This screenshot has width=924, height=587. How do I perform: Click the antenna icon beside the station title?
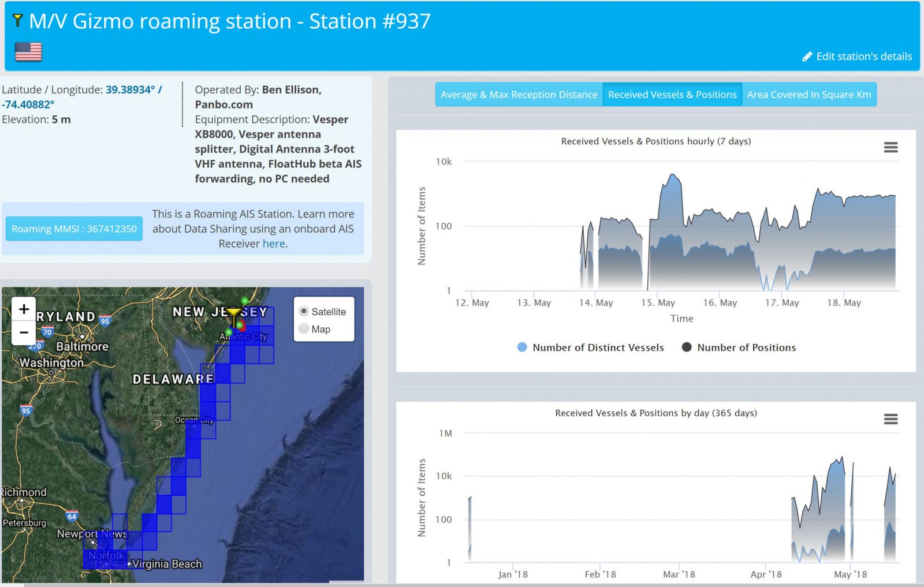click(x=18, y=21)
